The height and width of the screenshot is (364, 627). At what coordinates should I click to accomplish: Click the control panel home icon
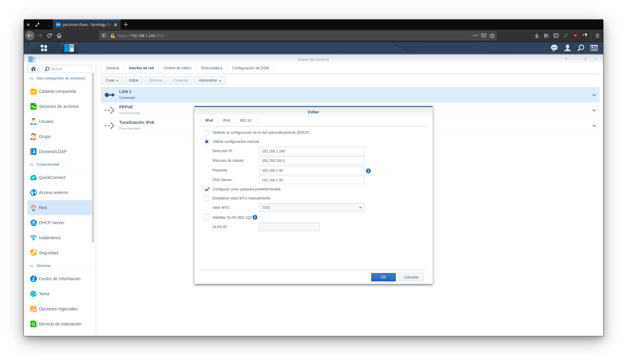(x=33, y=69)
